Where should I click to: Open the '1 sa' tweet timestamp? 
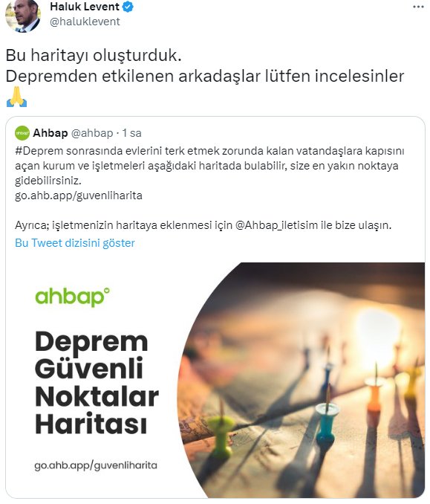[131, 133]
